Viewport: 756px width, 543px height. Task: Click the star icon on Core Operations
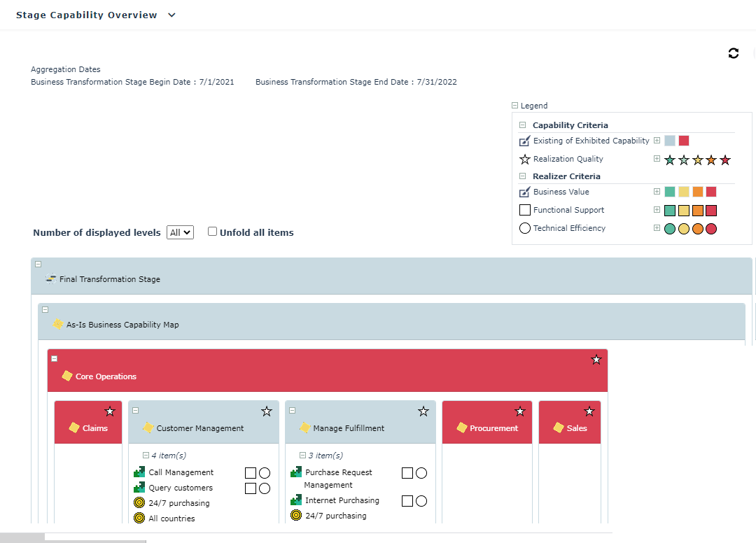[x=596, y=360]
